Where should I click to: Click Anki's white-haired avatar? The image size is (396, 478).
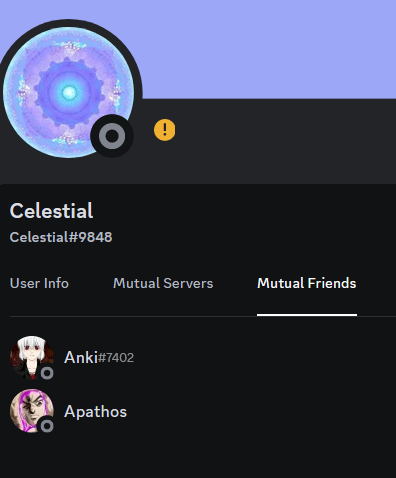point(32,357)
